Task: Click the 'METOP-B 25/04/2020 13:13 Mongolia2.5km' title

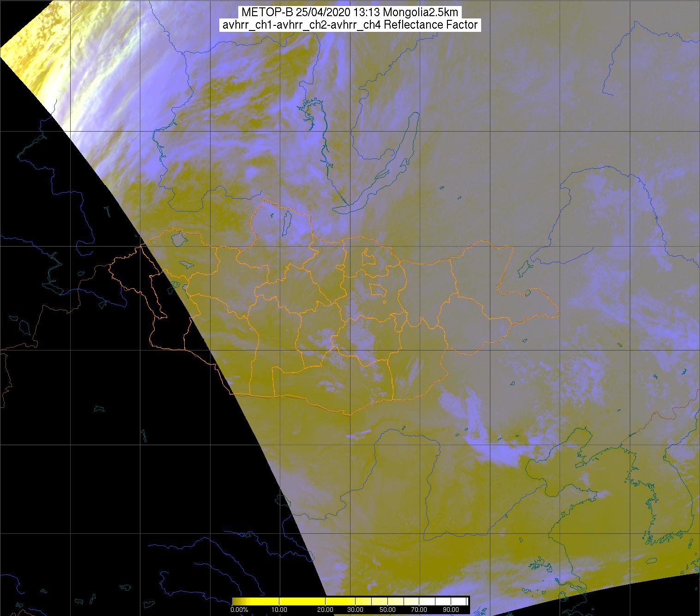Action: point(350,12)
